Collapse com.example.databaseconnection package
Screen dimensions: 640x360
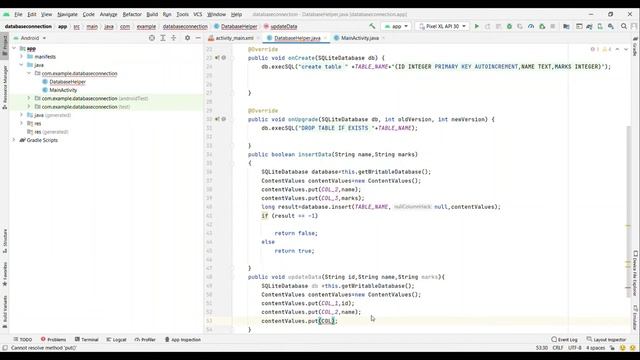coord(29,73)
